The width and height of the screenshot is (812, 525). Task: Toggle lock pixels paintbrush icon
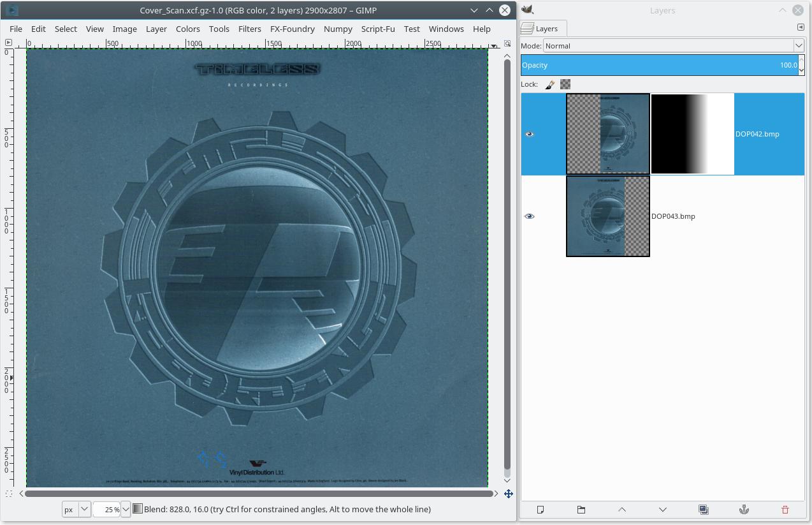[x=550, y=84]
